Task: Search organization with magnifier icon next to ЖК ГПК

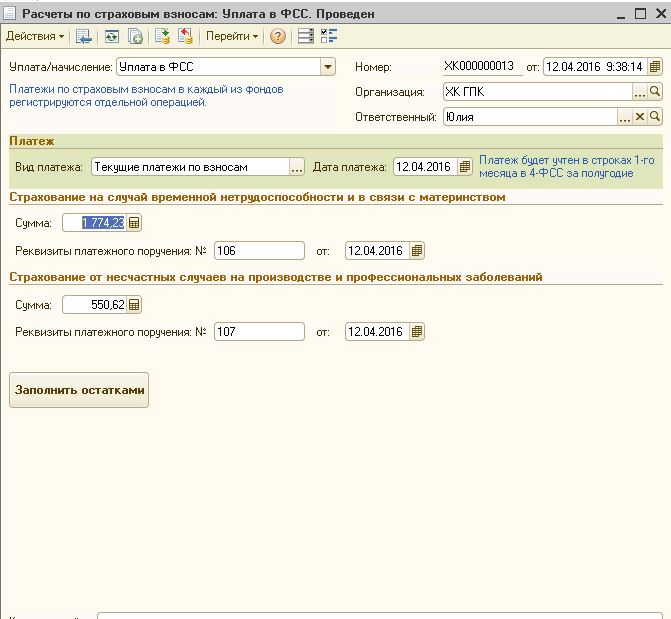Action: coord(656,92)
